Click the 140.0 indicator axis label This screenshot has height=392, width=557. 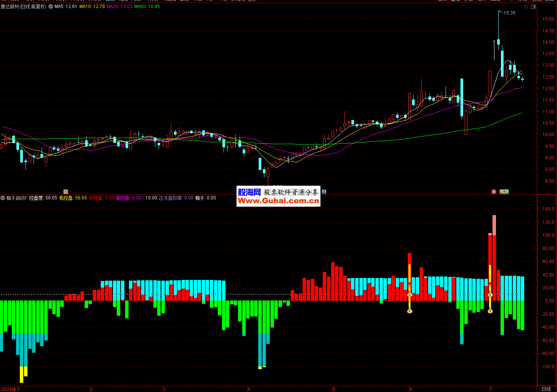click(549, 209)
